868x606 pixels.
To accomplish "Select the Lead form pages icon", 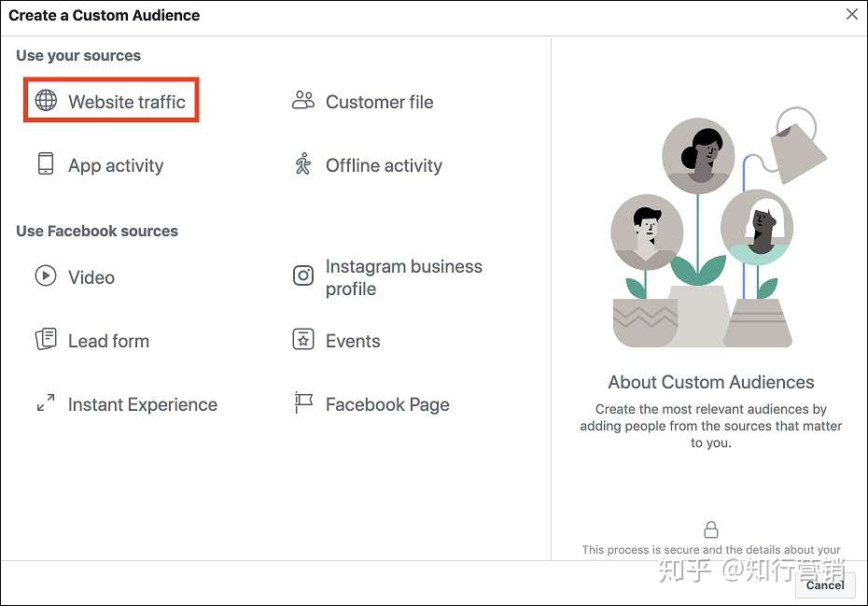I will click(44, 340).
